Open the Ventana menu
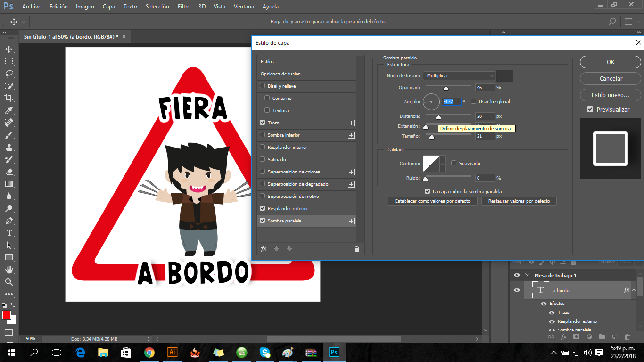Screen dimensions: 644x362 point(244,7)
